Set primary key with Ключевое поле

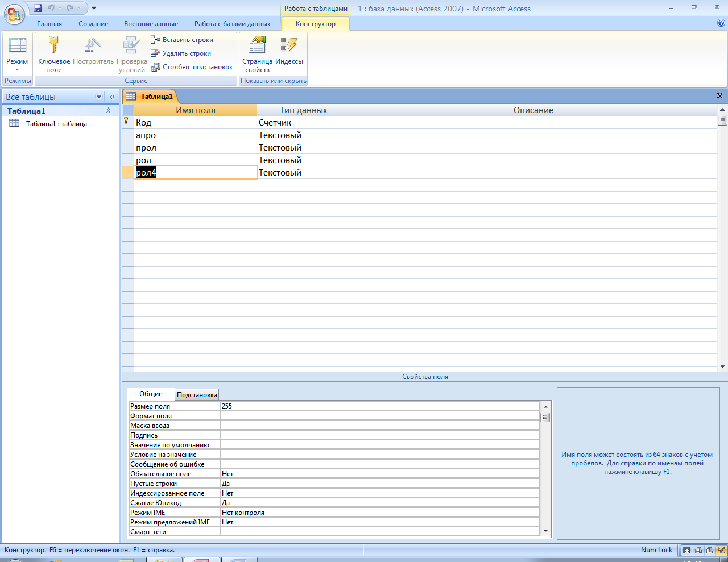(54, 55)
